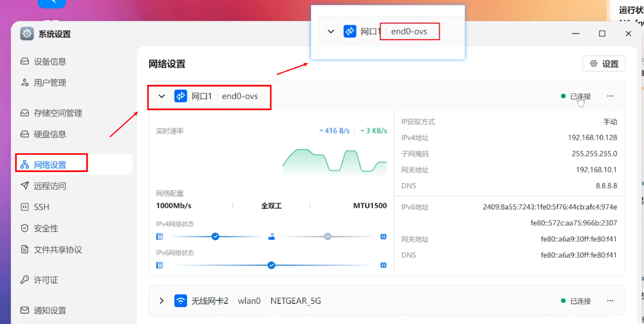The width and height of the screenshot is (644, 324).
Task: Select 网络设置 in the sidebar
Action: tap(74, 164)
